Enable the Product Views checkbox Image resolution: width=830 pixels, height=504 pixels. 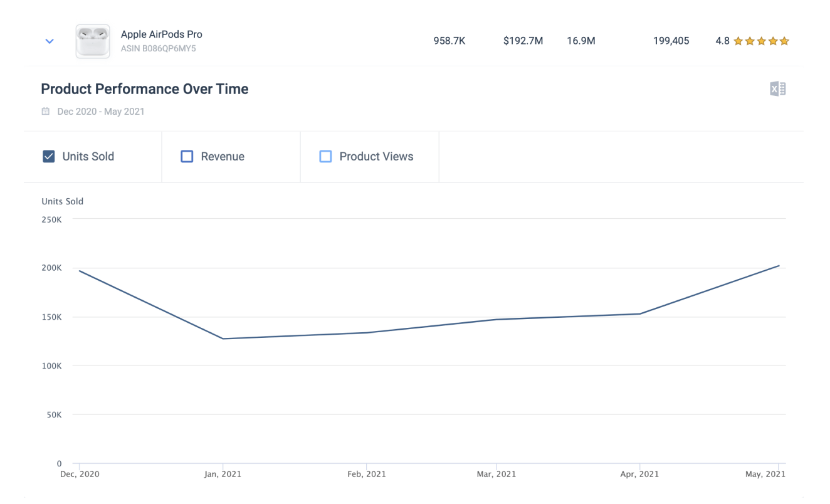pos(325,157)
